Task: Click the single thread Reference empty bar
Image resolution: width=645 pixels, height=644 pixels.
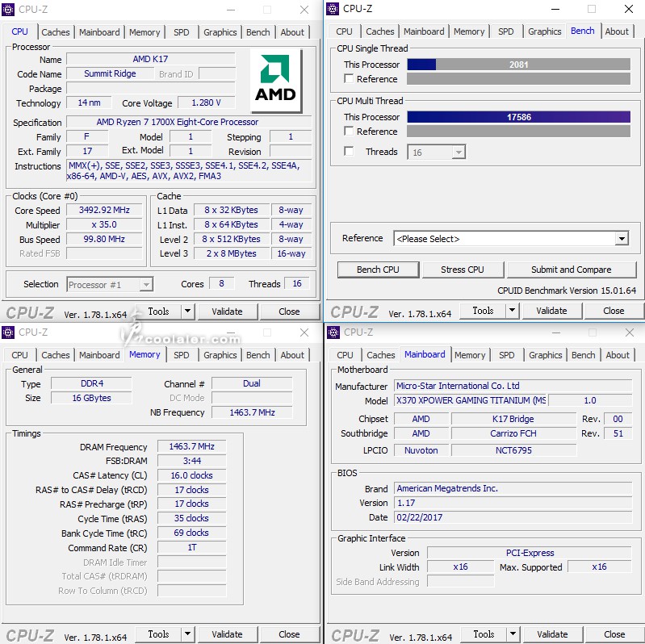Action: (x=519, y=78)
